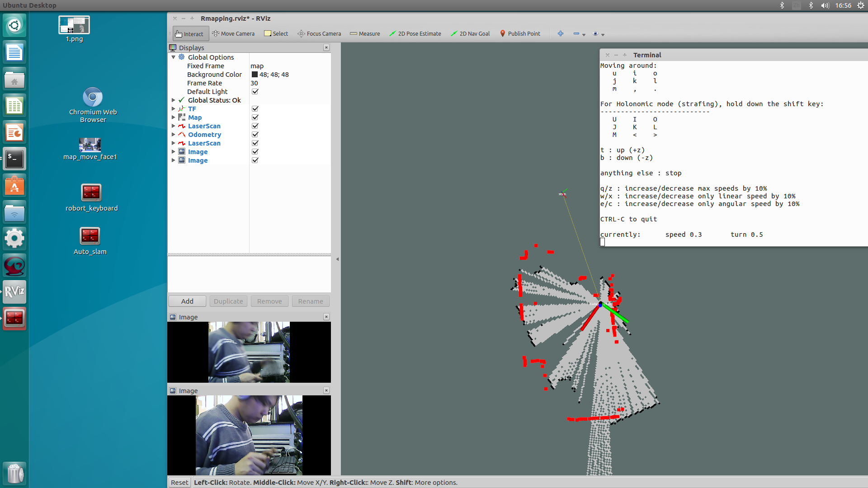Choose the 2D Nav Goal tool
This screenshot has height=488, width=868.
[x=470, y=34]
